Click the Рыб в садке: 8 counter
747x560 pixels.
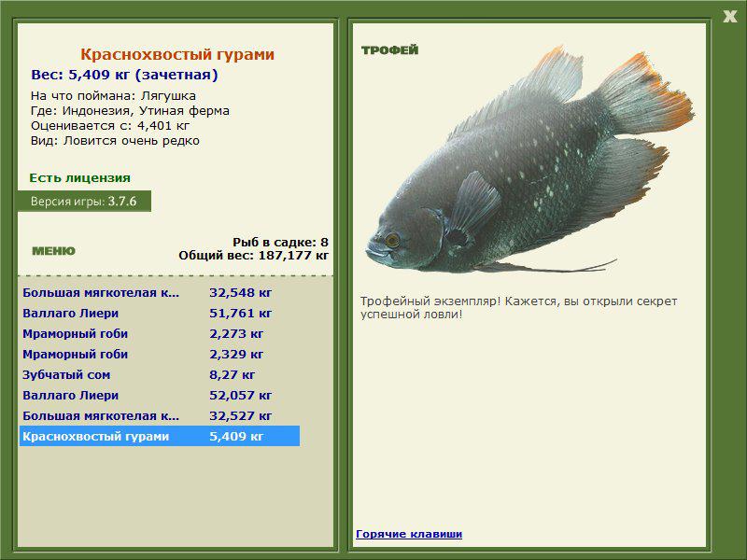[x=281, y=242]
